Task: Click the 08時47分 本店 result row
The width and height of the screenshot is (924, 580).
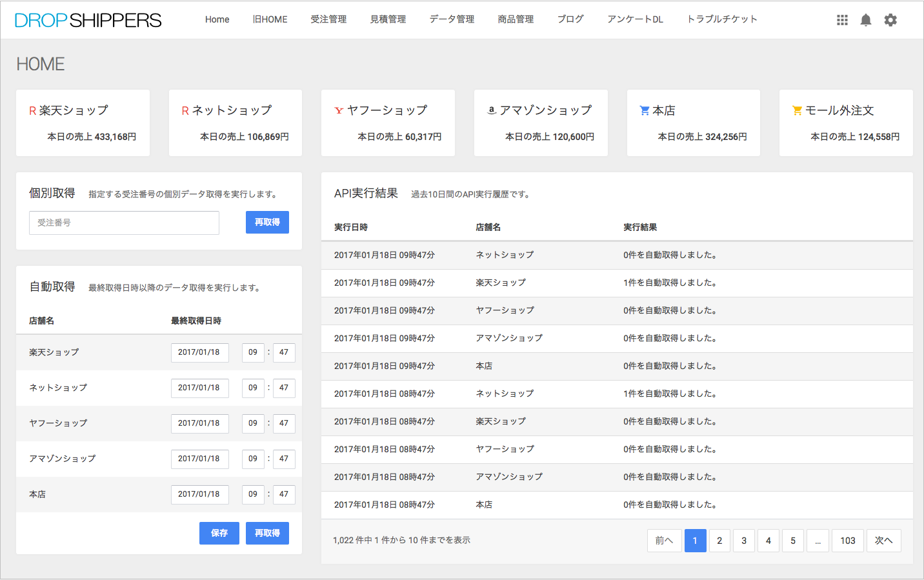Action: pos(617,505)
